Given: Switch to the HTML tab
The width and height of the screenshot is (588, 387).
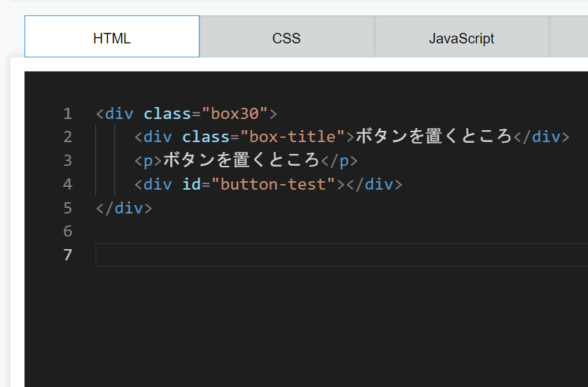Looking at the screenshot, I should [x=112, y=36].
